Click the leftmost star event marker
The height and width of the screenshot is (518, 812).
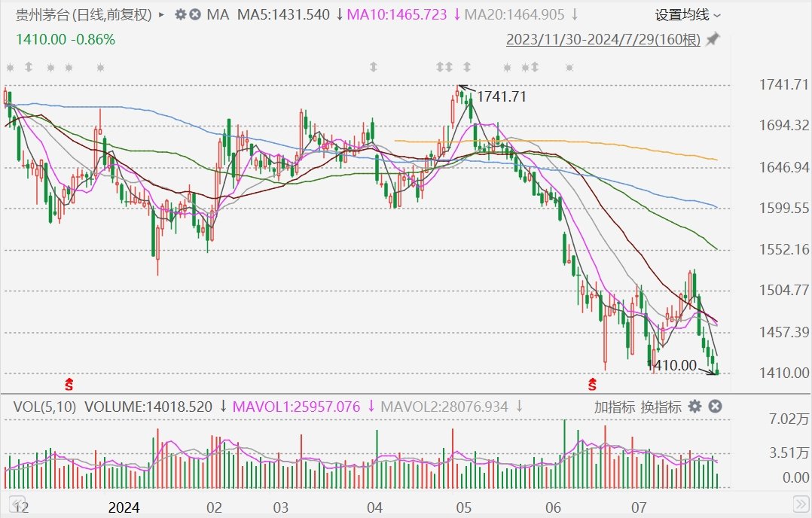click(x=10, y=67)
